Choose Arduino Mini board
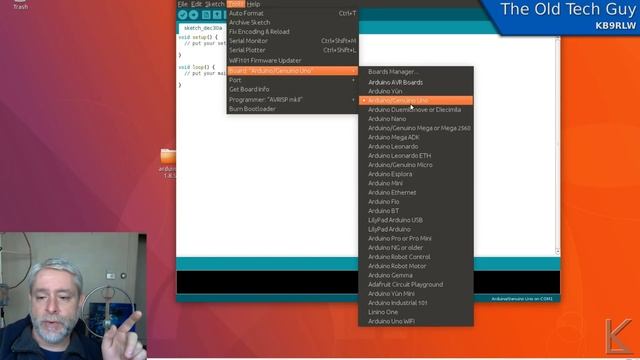This screenshot has height=360, width=640. click(x=416, y=184)
